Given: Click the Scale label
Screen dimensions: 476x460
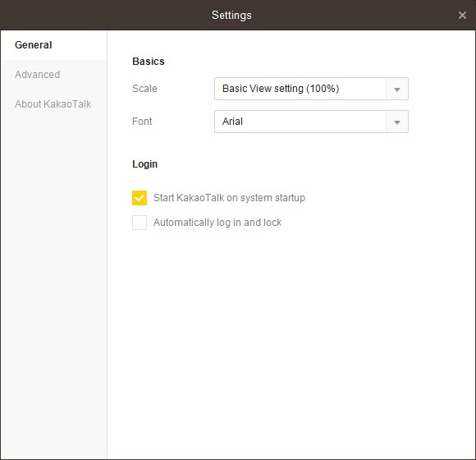Looking at the screenshot, I should click(144, 89).
